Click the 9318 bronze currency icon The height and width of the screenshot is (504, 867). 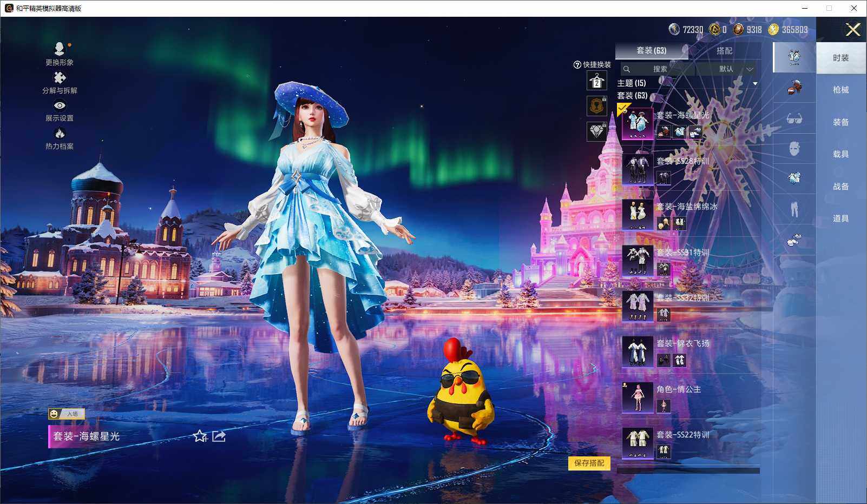pos(738,29)
